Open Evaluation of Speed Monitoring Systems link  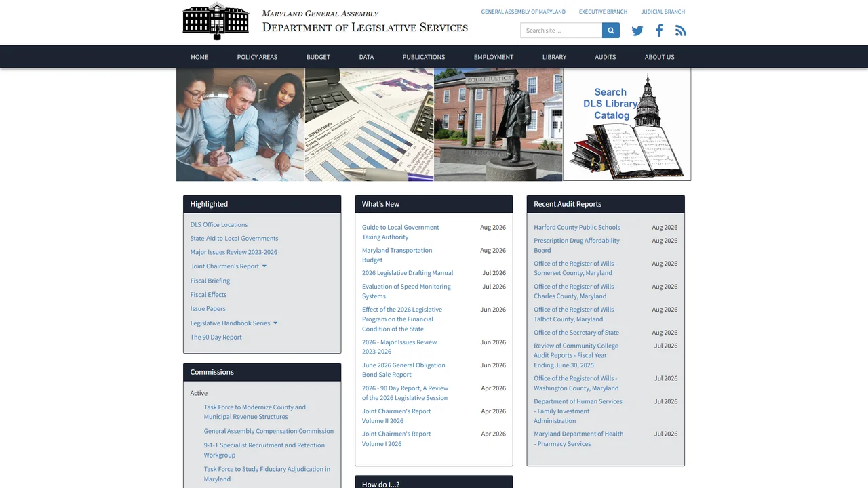click(x=406, y=291)
